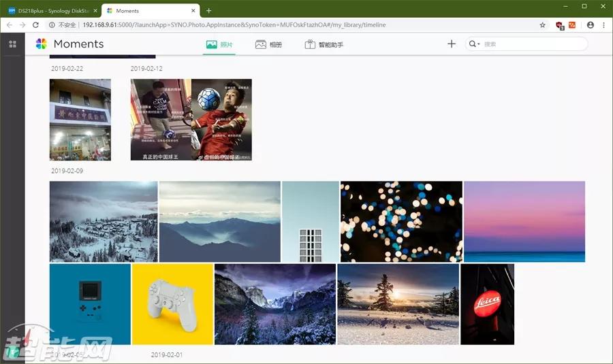Screen dimensions: 613x364
Task: Open the 真正的中国球王 photo thumbnail
Action: point(161,120)
